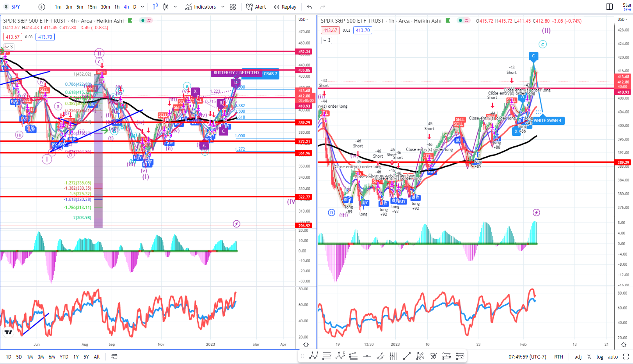This screenshot has height=364, width=633.
Task: Click the lightning event marker on left chart
Action: [x=236, y=224]
